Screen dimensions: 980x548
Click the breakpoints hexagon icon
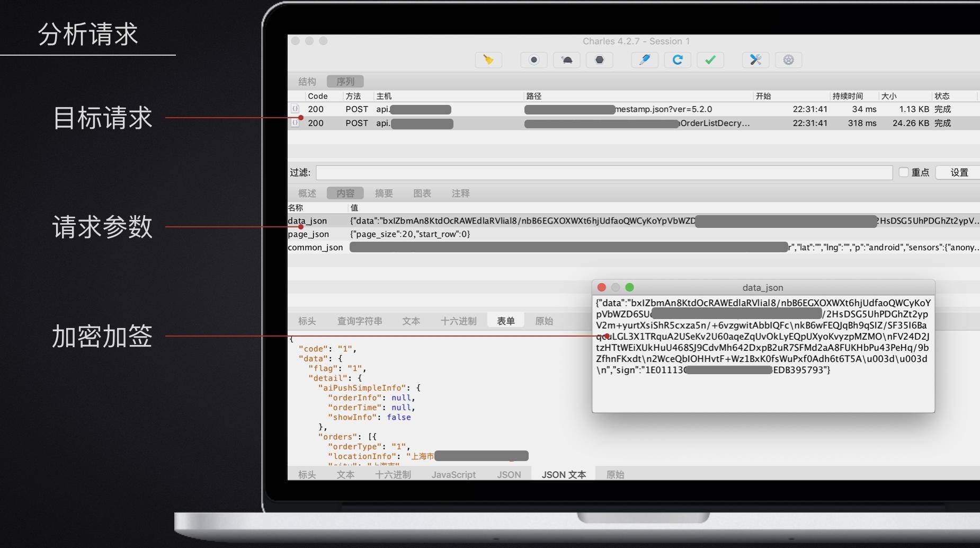600,60
